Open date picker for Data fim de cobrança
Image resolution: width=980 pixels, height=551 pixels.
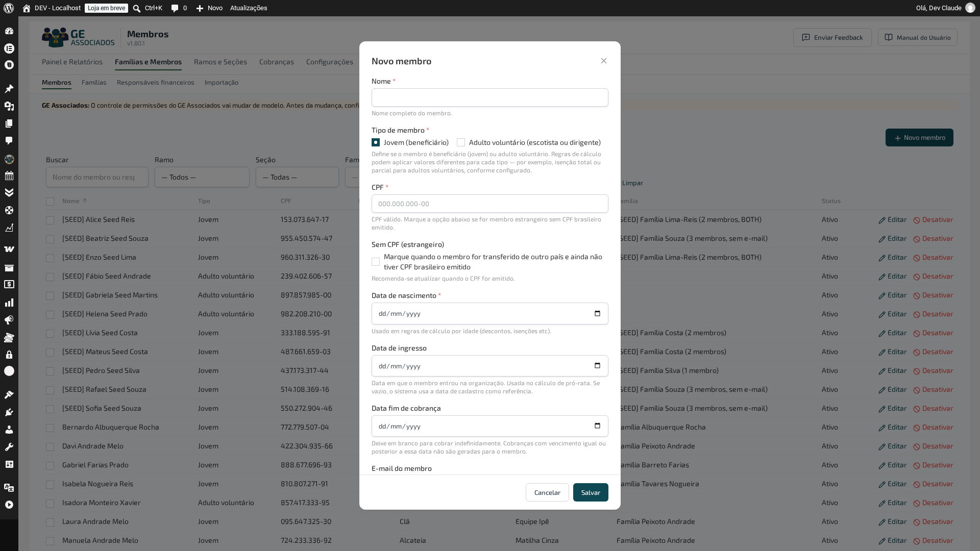[597, 426]
